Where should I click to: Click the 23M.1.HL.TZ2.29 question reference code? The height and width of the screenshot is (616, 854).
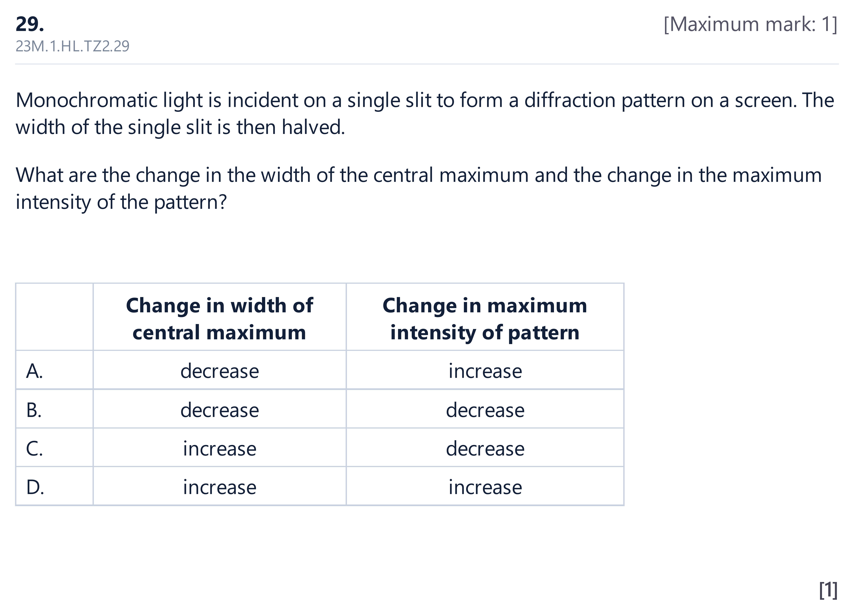(72, 46)
